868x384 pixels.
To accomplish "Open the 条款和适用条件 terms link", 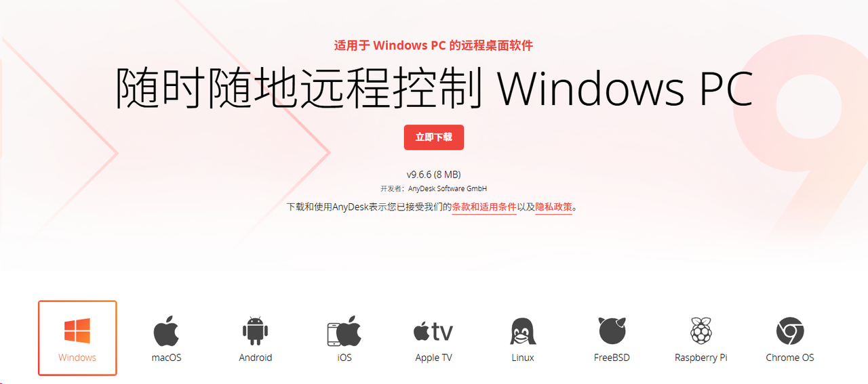I will coord(484,207).
